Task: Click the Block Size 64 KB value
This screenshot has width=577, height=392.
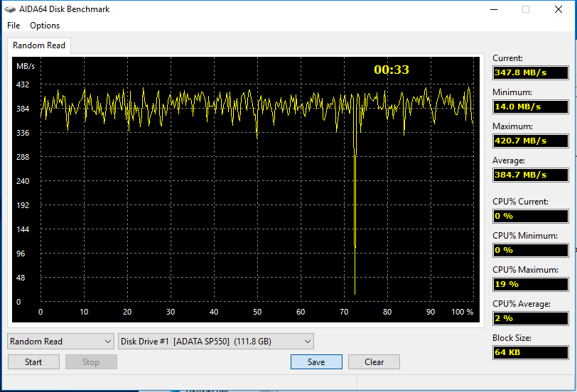Action: pos(530,352)
